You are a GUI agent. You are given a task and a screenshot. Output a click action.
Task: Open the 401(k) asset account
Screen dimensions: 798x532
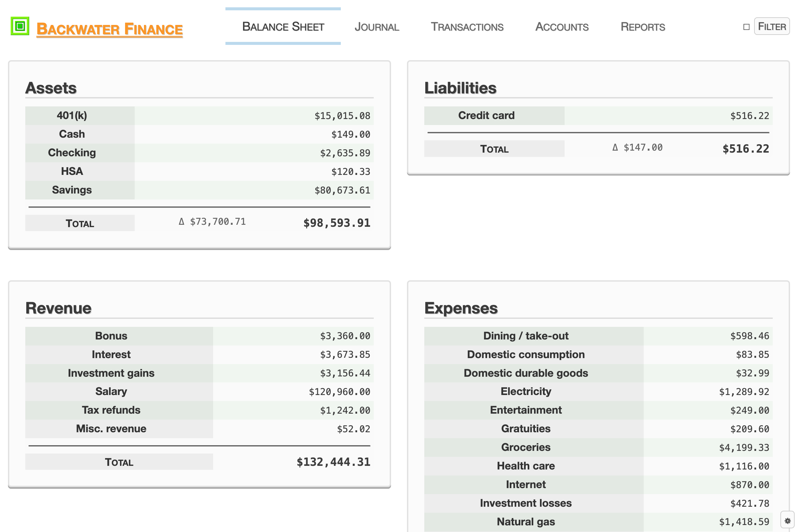tap(72, 115)
